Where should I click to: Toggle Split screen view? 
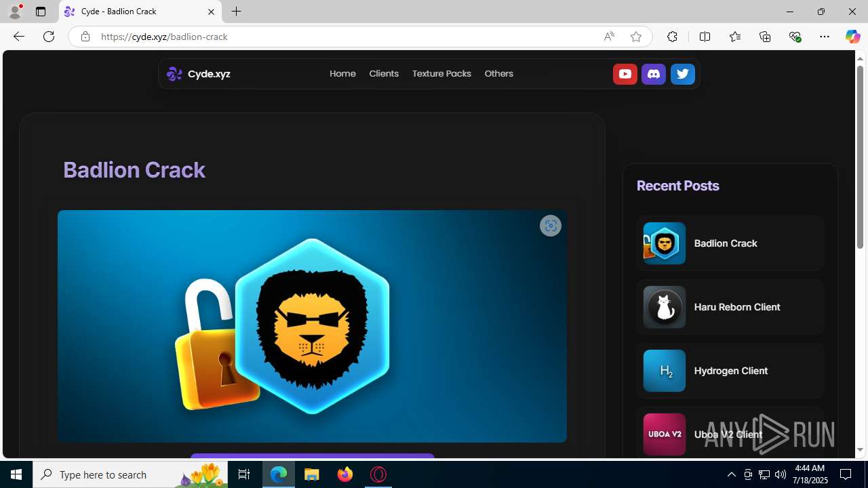[705, 37]
